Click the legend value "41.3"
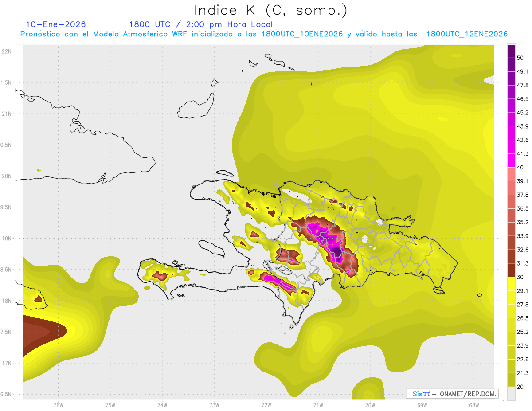This screenshot has width=532, height=411. (522, 154)
